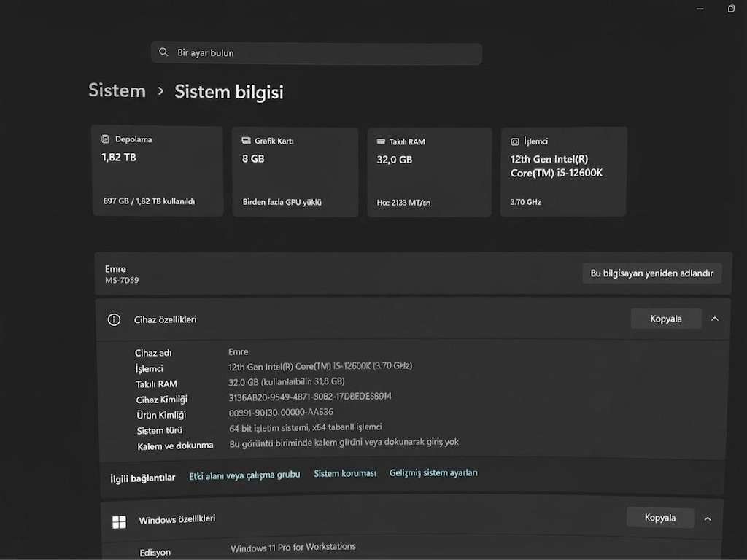Select "32,0 GB (kullanılabilir: 31,8 GB)" text

coord(286,381)
